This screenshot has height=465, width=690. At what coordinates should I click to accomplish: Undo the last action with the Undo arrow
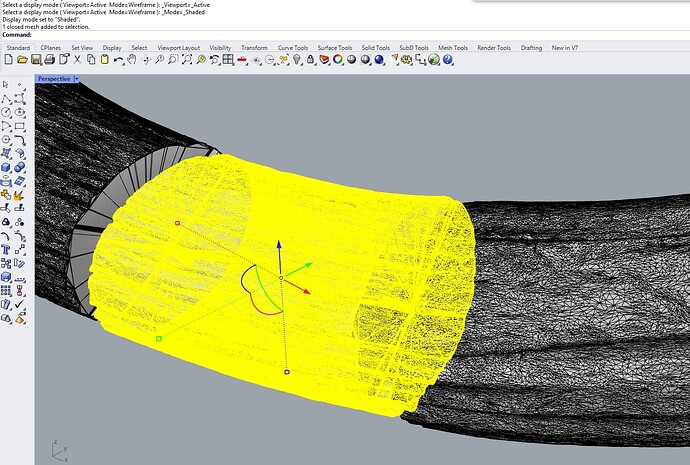click(x=118, y=60)
